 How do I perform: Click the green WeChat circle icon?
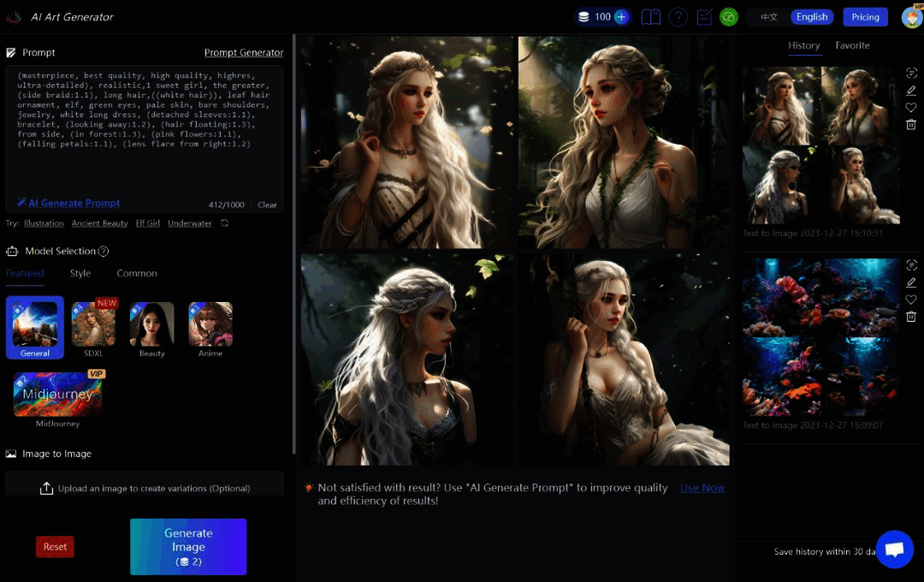pyautogui.click(x=729, y=17)
